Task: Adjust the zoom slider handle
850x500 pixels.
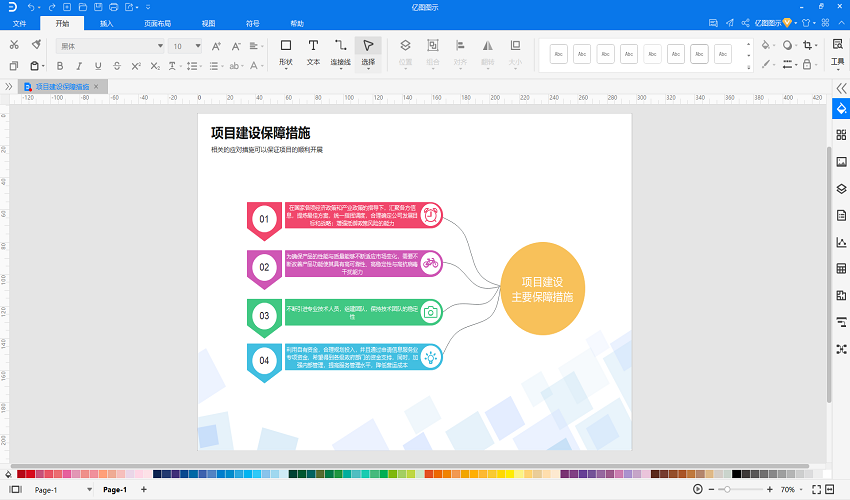Action: 727,489
